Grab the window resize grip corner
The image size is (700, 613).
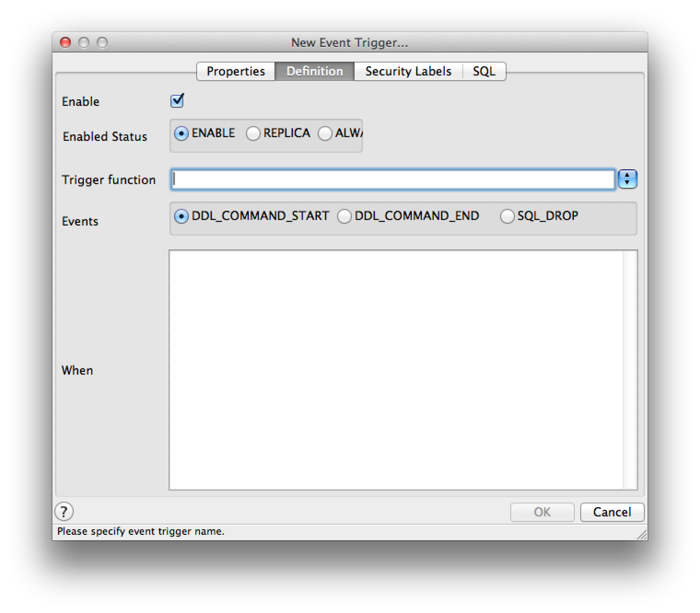pos(642,535)
